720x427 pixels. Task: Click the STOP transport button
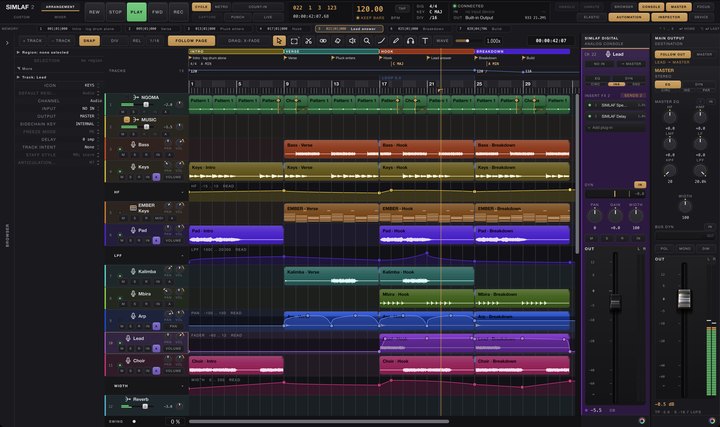click(x=115, y=12)
